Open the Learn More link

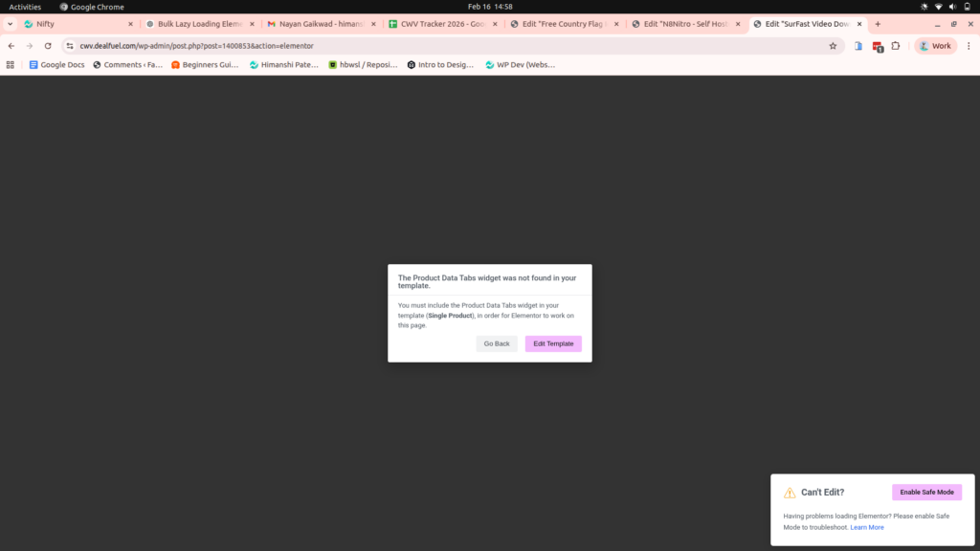pos(867,527)
